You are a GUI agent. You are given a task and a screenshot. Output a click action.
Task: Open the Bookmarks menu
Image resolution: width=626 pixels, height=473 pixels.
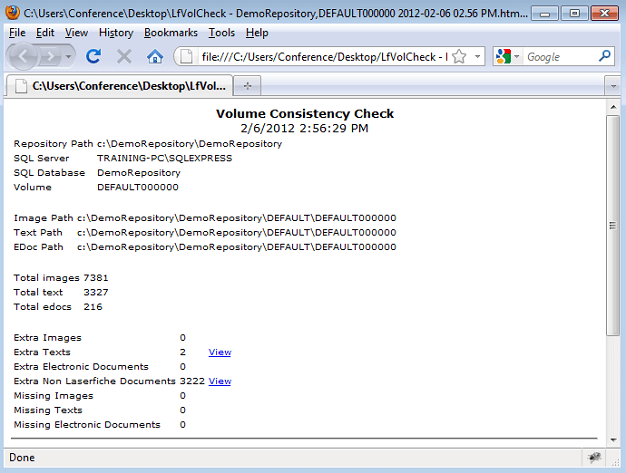(170, 33)
